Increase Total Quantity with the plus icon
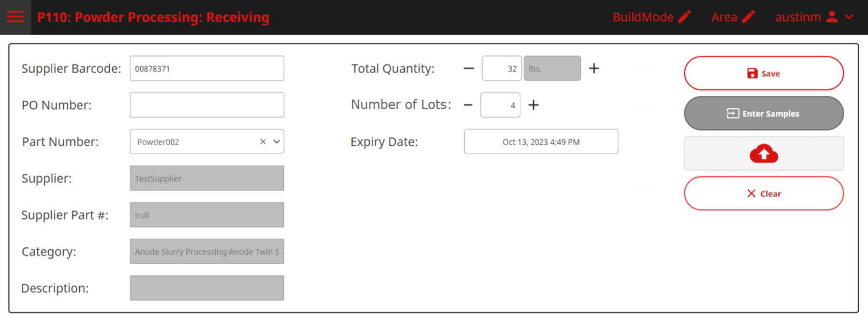The width and height of the screenshot is (868, 321). point(594,68)
